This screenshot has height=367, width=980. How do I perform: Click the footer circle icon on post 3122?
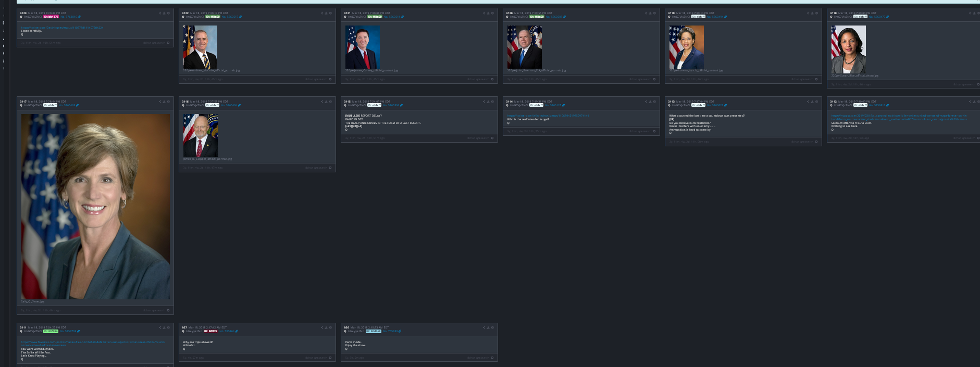click(x=330, y=79)
